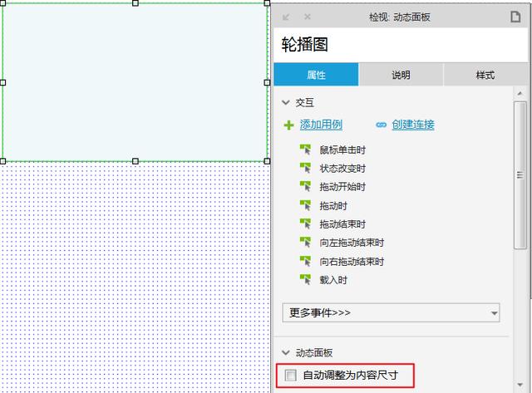
Task: Click the green plus add-case icon
Action: (288, 125)
